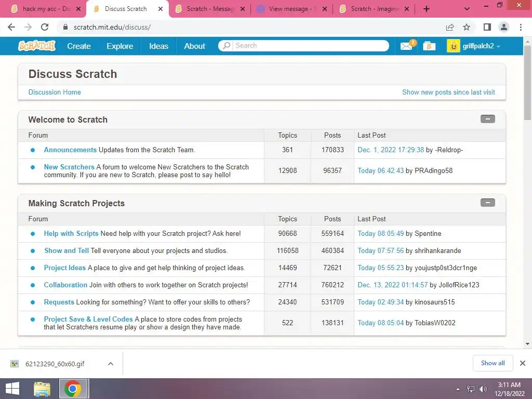Image resolution: width=532 pixels, height=399 pixels.
Task: Close the 'View message' tab
Action: (x=325, y=9)
